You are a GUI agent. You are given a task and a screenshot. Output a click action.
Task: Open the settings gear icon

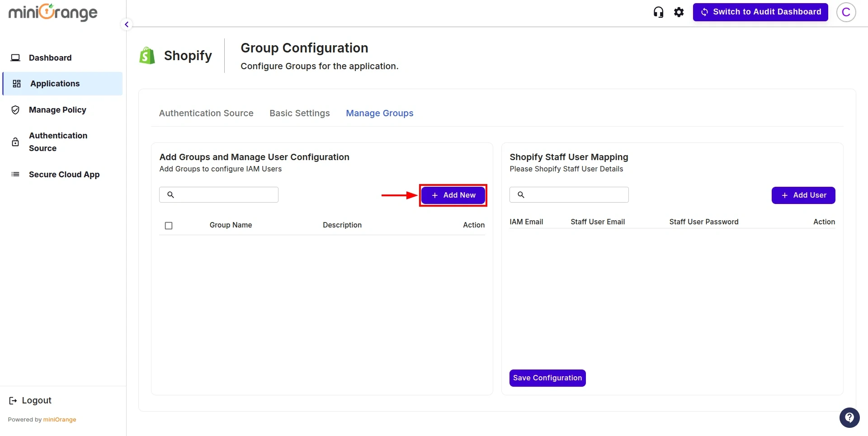click(x=679, y=12)
